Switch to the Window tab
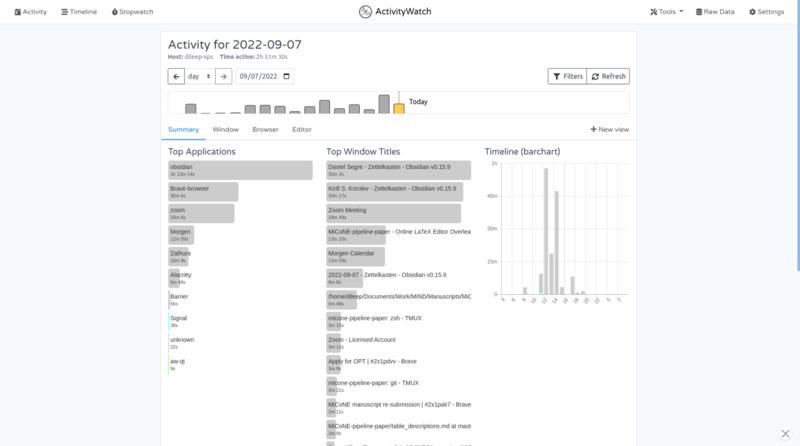This screenshot has height=446, width=800. tap(226, 130)
